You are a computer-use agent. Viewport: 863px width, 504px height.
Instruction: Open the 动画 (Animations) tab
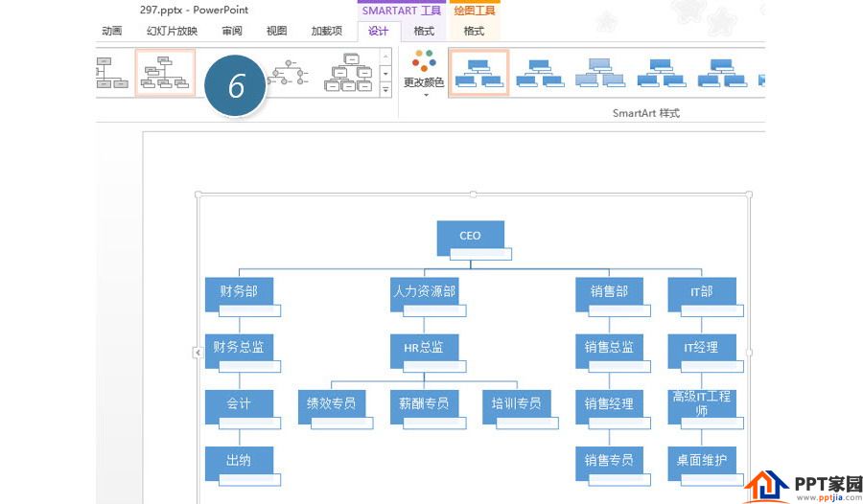coord(112,31)
